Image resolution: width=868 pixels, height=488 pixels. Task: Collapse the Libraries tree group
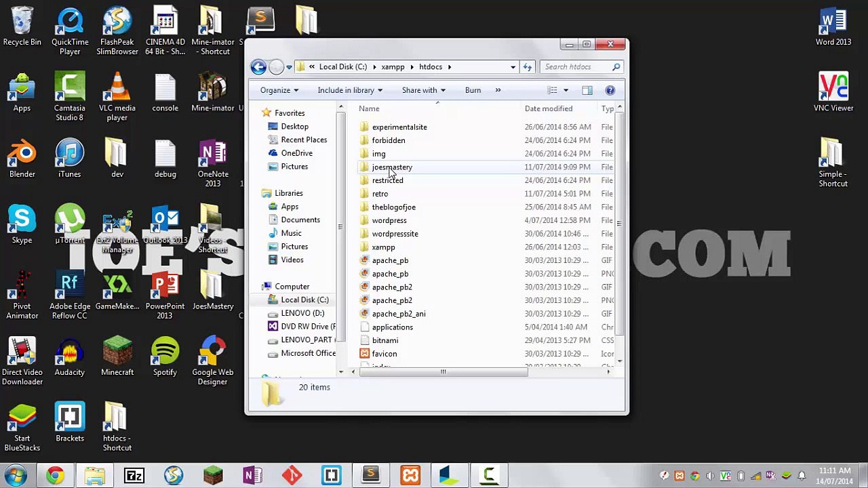(x=256, y=193)
